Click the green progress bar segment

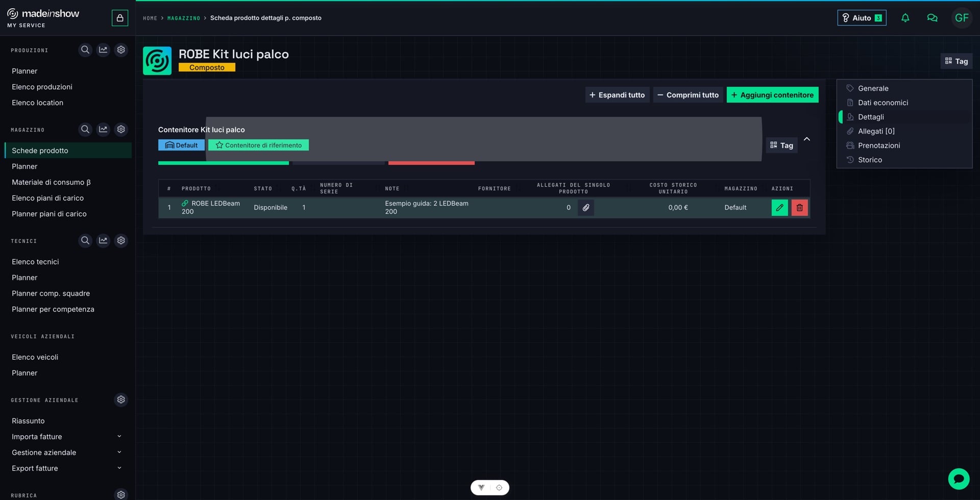[224, 163]
